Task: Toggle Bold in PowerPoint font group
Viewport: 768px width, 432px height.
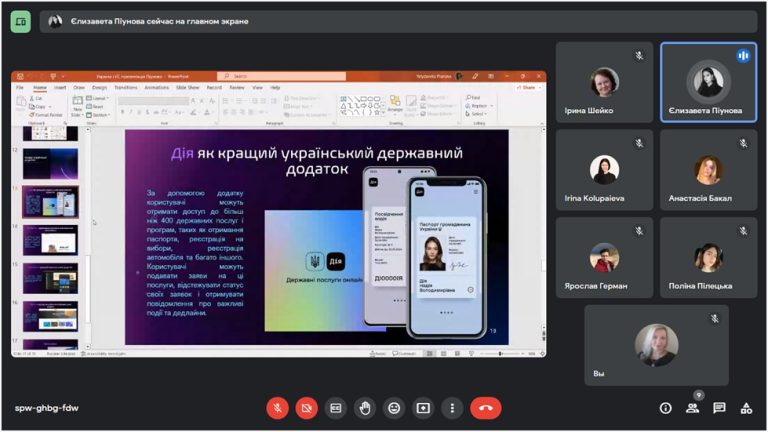Action: pos(122,112)
